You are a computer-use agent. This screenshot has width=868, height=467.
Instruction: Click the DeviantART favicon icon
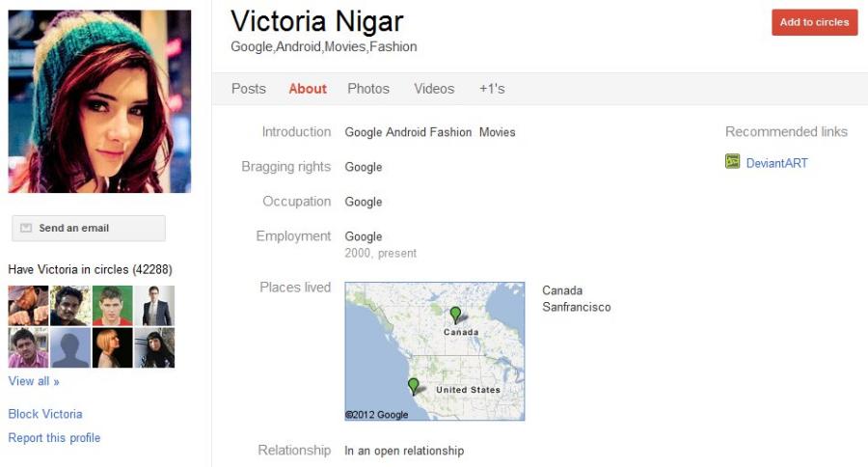[x=732, y=162]
